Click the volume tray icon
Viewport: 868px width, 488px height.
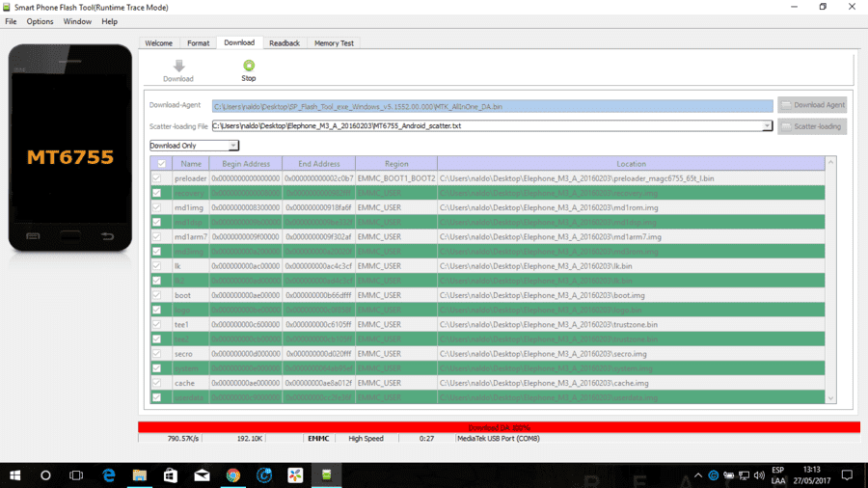click(x=759, y=475)
